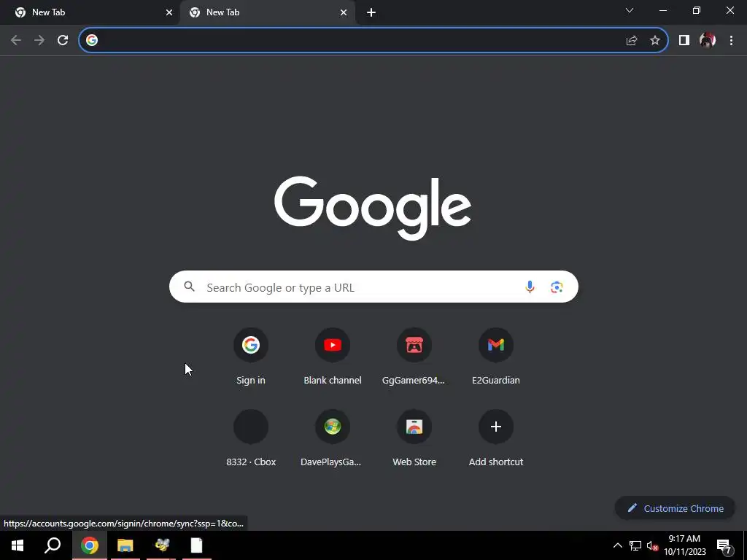The height and width of the screenshot is (560, 747).
Task: Go back with the back arrow
Action: 16,41
